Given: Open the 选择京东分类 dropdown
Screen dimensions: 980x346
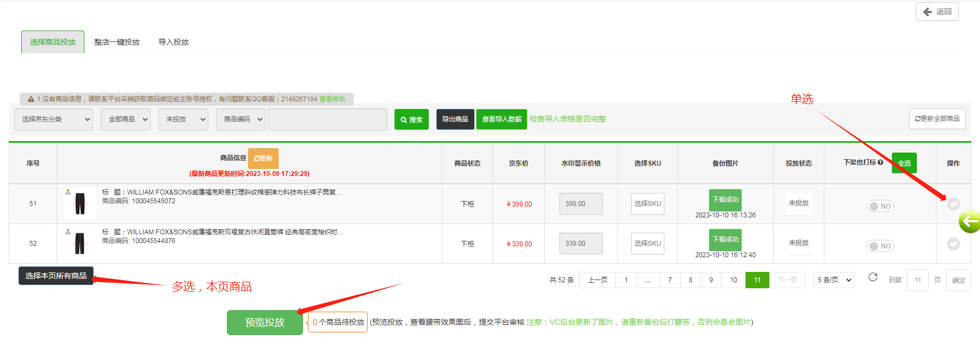Looking at the screenshot, I should [54, 119].
